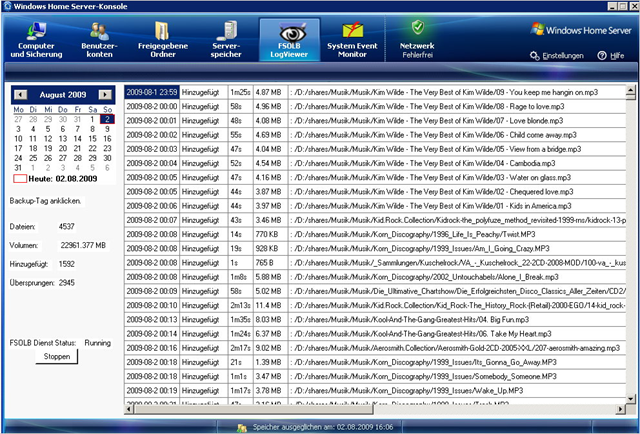
Task: Select August 1 in the calendar
Action: click(93, 119)
